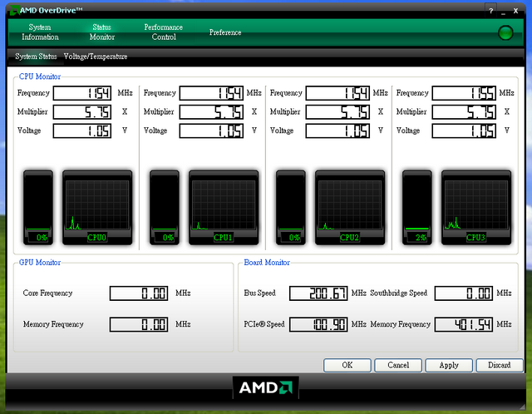Click the fourth core Multiplier field
532x414 pixels.
[x=464, y=112]
